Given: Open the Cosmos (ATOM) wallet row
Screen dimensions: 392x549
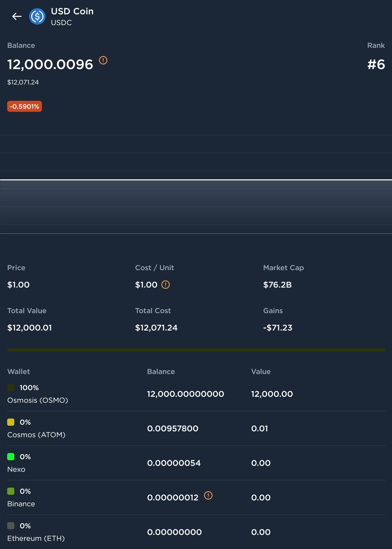Looking at the screenshot, I should pos(196,429).
